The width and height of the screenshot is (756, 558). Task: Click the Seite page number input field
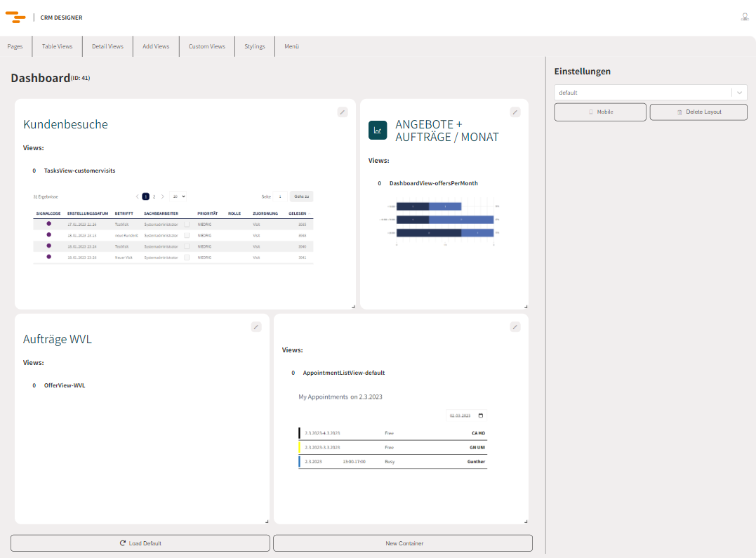[x=279, y=197]
